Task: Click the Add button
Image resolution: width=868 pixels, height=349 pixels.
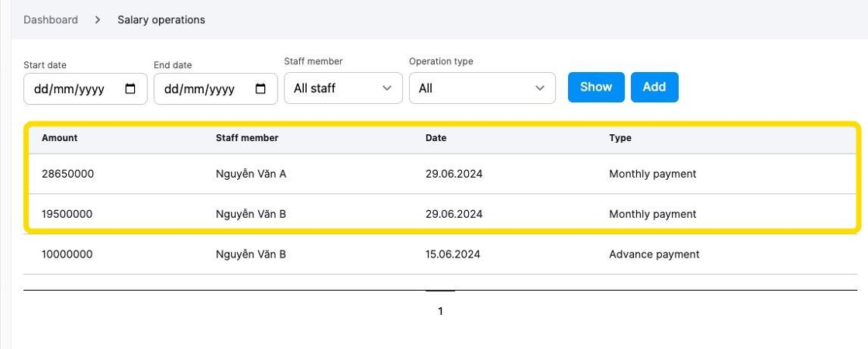Action: pyautogui.click(x=654, y=87)
